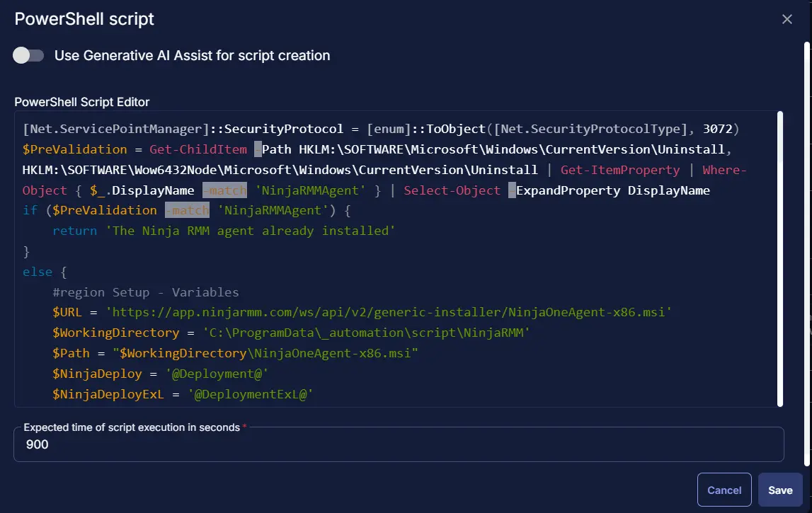Image resolution: width=812 pixels, height=513 pixels.
Task: Click 'Get-ChildItem' in the script
Action: pyautogui.click(x=198, y=149)
